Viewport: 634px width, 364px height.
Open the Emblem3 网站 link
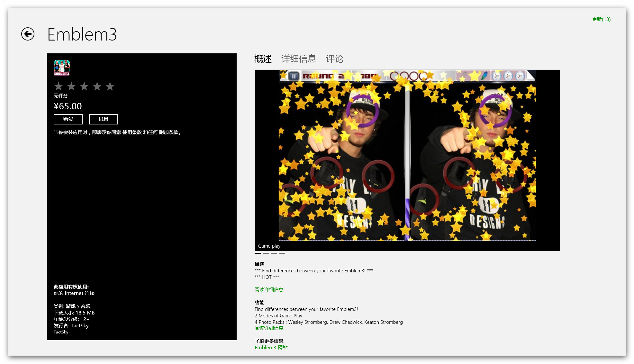(x=271, y=348)
